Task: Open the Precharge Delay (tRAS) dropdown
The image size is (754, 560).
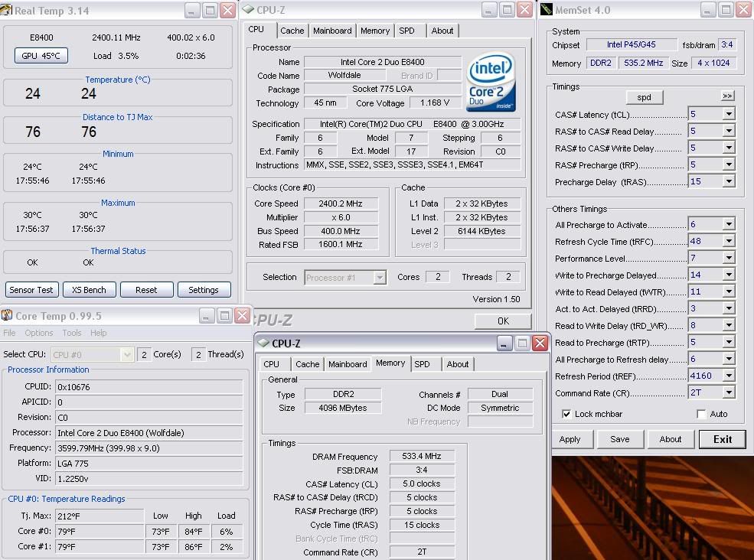Action: [729, 181]
